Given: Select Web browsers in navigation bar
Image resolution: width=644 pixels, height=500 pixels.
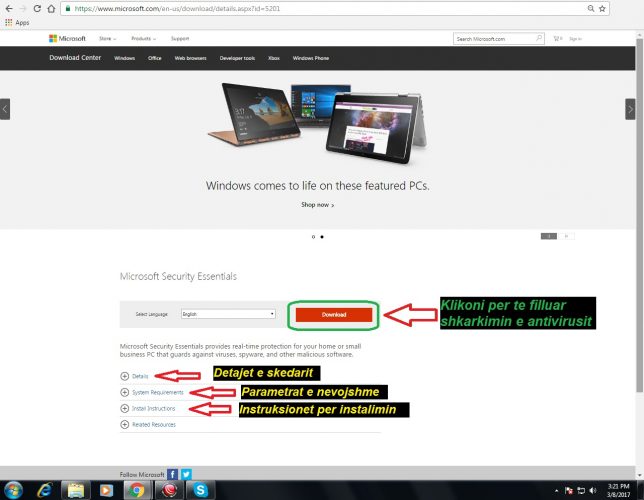Looking at the screenshot, I should (x=190, y=58).
